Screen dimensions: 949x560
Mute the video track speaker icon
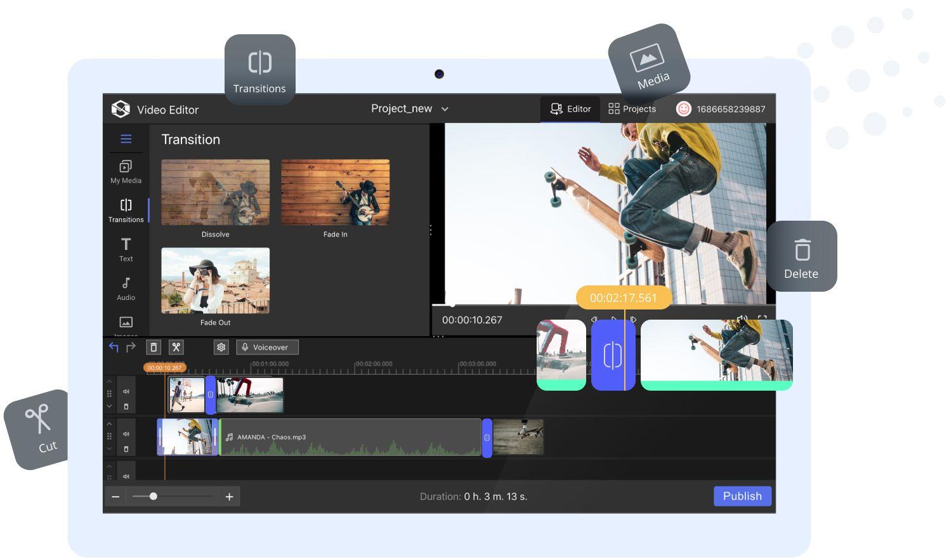click(x=127, y=391)
